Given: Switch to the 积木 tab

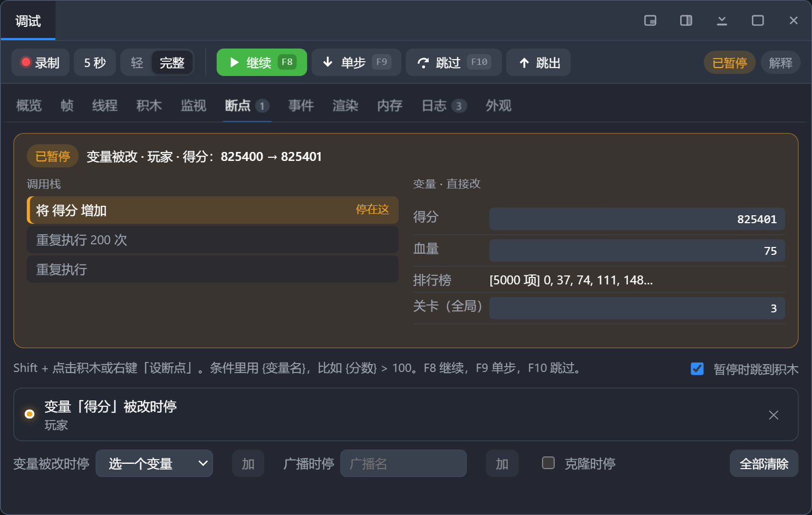Looking at the screenshot, I should pyautogui.click(x=149, y=106).
